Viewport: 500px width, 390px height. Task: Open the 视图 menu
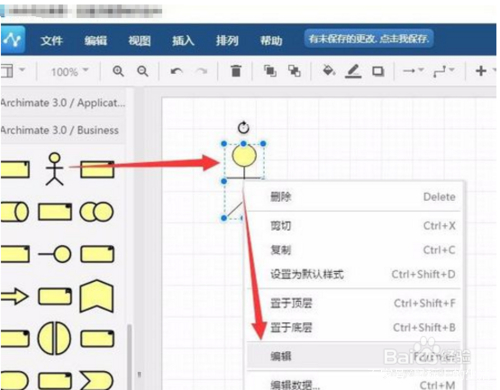tap(140, 41)
